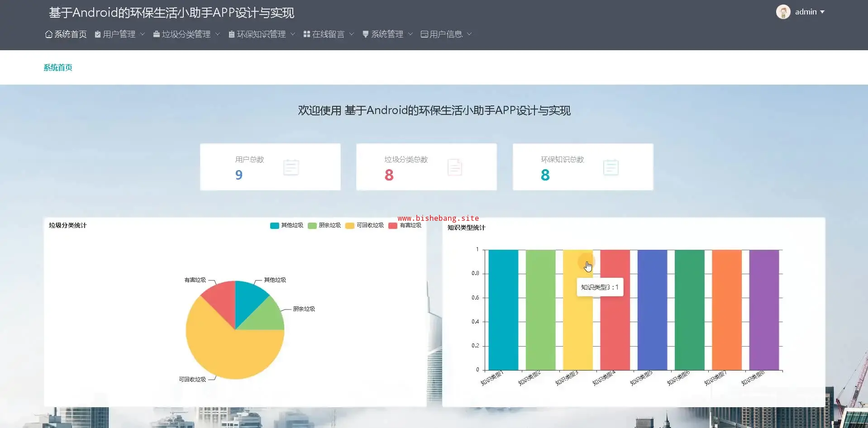Toggle 其他垃圾 legend item in pie chart
868x428 pixels.
pos(286,225)
